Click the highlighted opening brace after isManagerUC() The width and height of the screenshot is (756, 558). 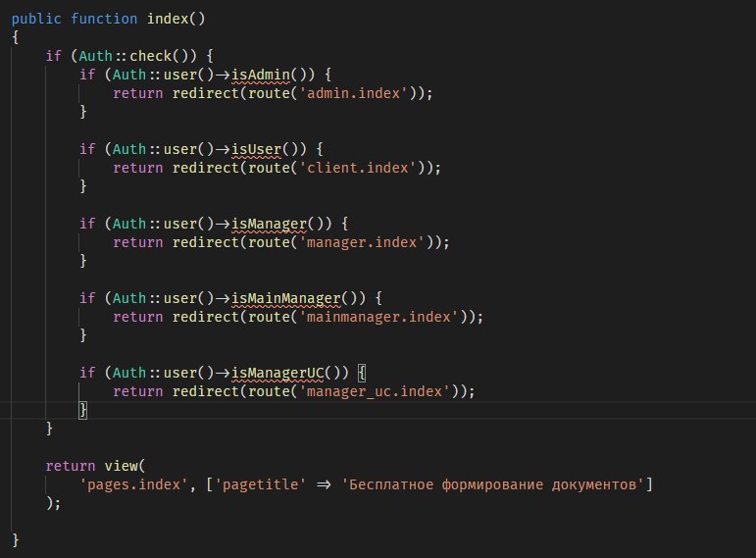pyautogui.click(x=362, y=373)
